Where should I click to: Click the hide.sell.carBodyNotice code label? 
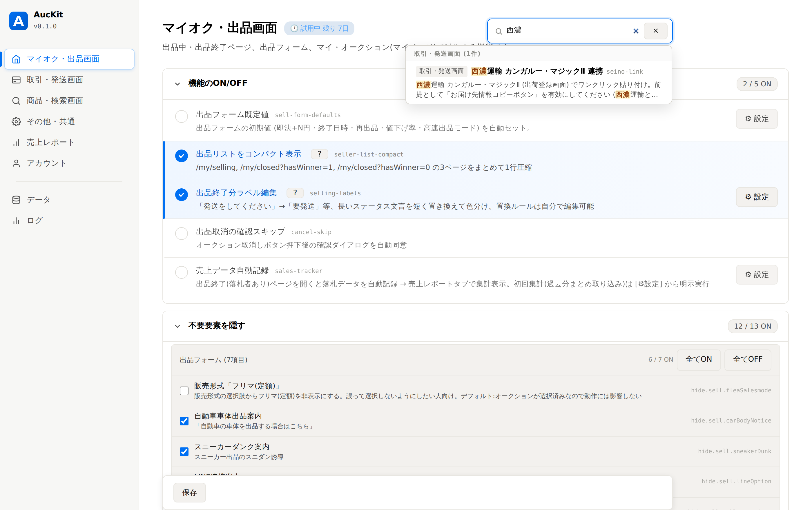coord(731,420)
